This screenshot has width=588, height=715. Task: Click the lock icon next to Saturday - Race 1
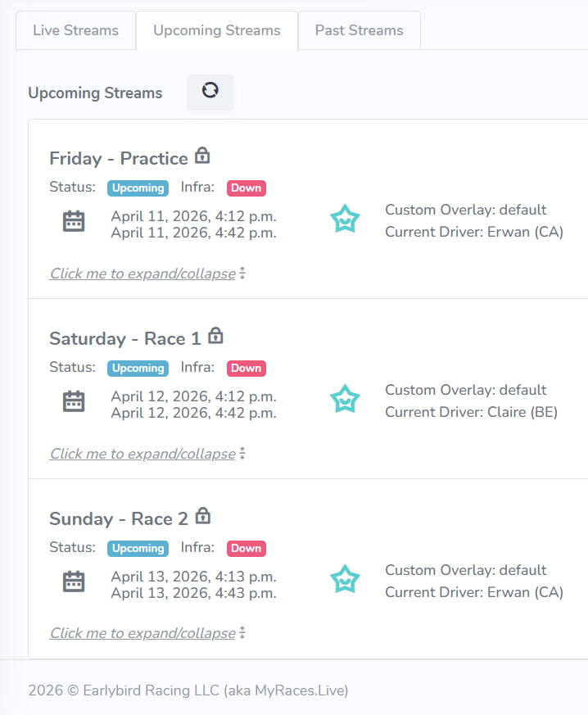pyautogui.click(x=215, y=336)
